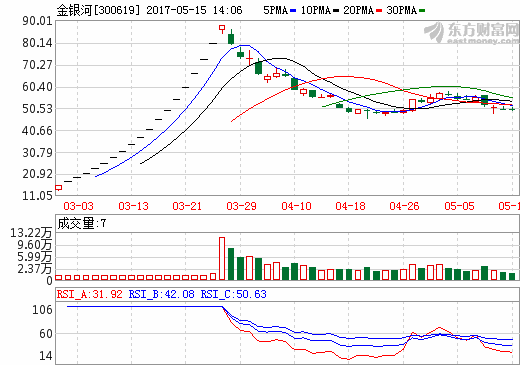The width and height of the screenshot is (520, 365).
Task: Click the timestamp 2017-05-15 14:06
Action: (x=194, y=10)
